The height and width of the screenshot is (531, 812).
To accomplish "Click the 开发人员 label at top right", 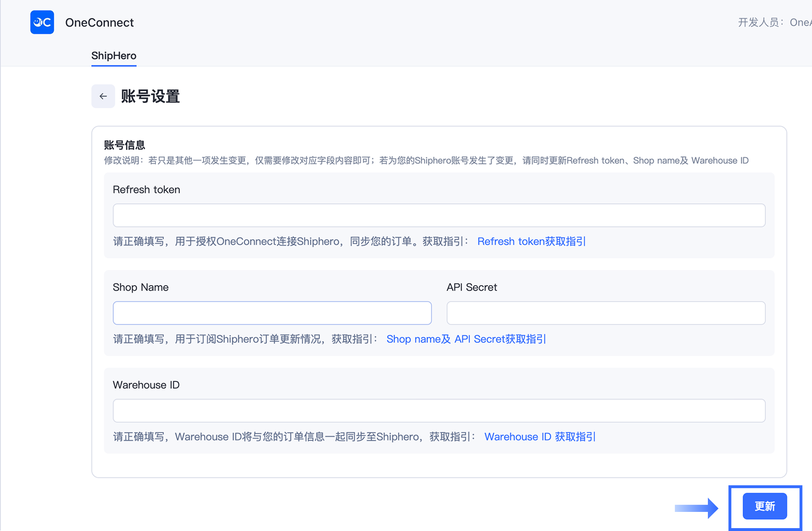I will (x=761, y=22).
